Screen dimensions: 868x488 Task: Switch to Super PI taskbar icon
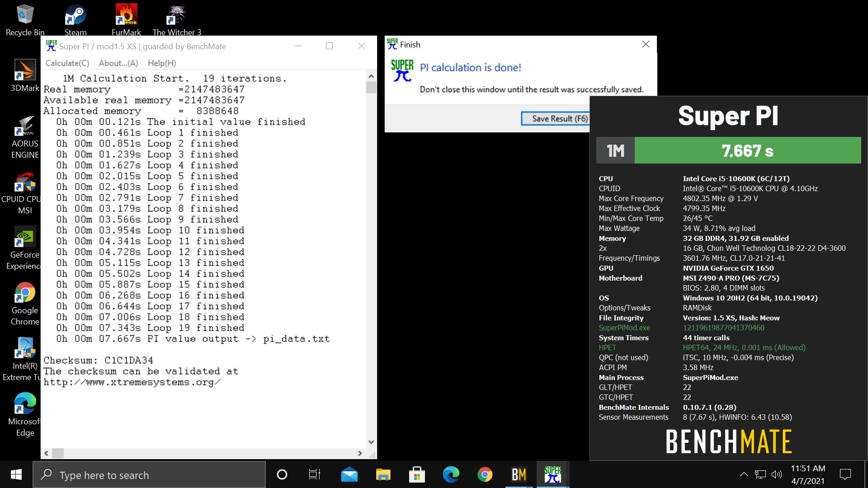(552, 474)
